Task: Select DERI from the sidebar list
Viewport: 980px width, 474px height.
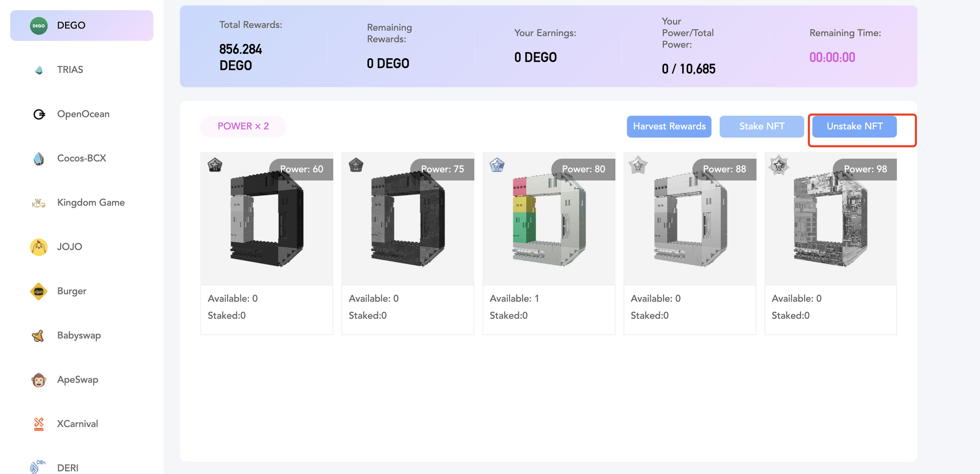Action: pos(68,468)
